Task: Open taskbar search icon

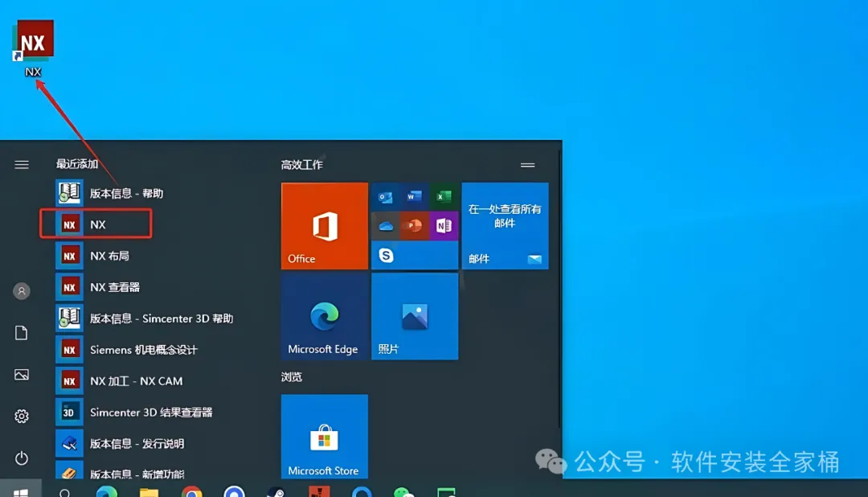Action: (x=65, y=492)
